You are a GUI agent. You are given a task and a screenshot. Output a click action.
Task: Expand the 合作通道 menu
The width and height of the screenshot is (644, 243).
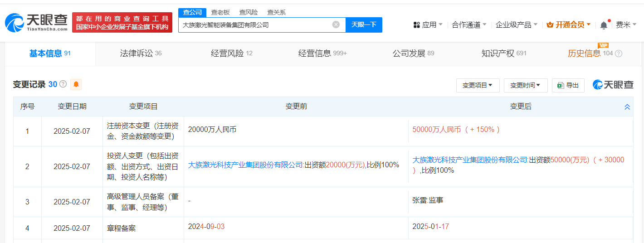coord(469,25)
